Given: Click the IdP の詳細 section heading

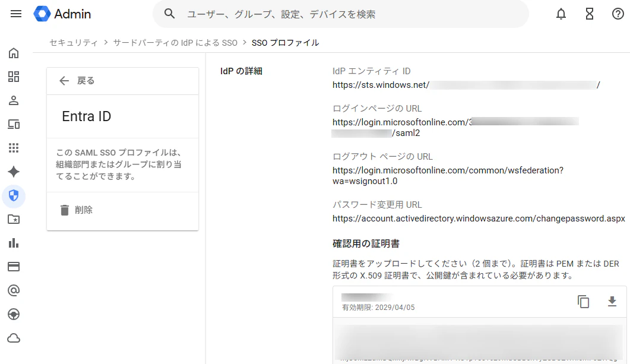Looking at the screenshot, I should tap(241, 71).
